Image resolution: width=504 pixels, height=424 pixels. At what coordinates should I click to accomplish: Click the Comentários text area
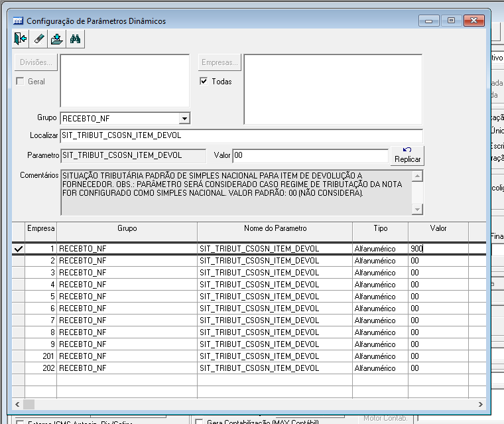pos(236,192)
